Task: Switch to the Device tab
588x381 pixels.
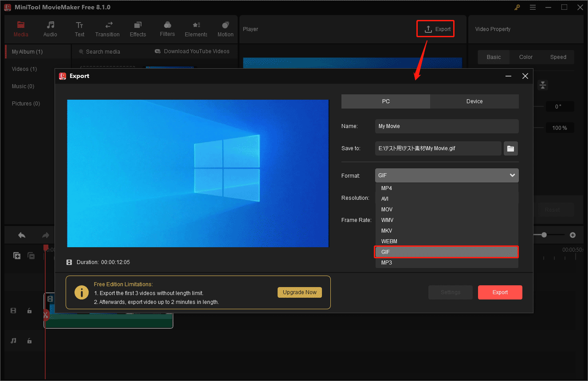Action: (474, 101)
